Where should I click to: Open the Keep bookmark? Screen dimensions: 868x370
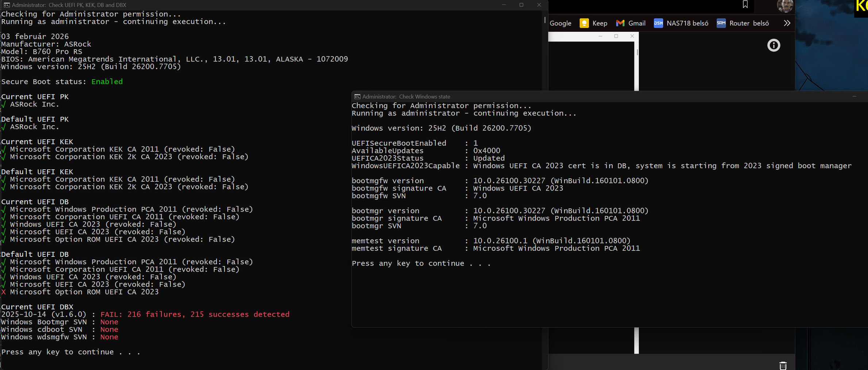pos(594,23)
